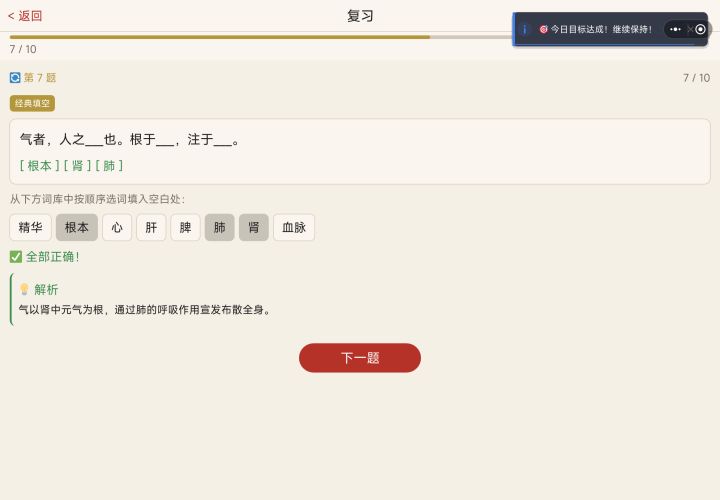Click the explanation text about 肾中元气

tap(145, 309)
